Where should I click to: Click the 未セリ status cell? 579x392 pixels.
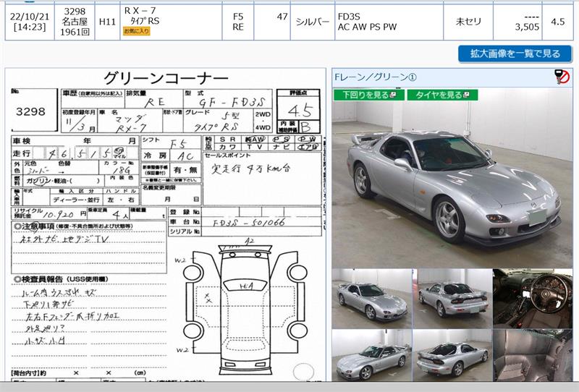click(468, 22)
